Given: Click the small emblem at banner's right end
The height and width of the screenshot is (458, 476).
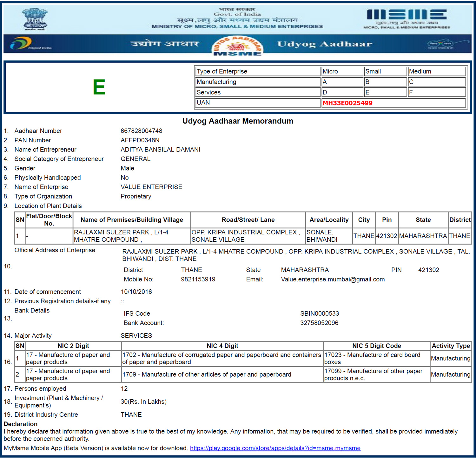Looking at the screenshot, I should point(447,44).
